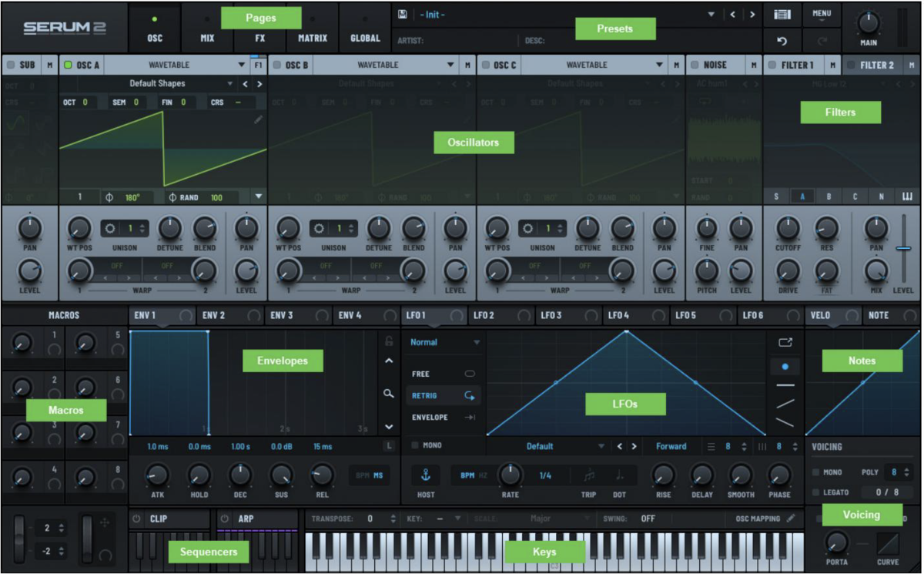
Task: Click the Forward LFO direction button
Action: point(671,446)
